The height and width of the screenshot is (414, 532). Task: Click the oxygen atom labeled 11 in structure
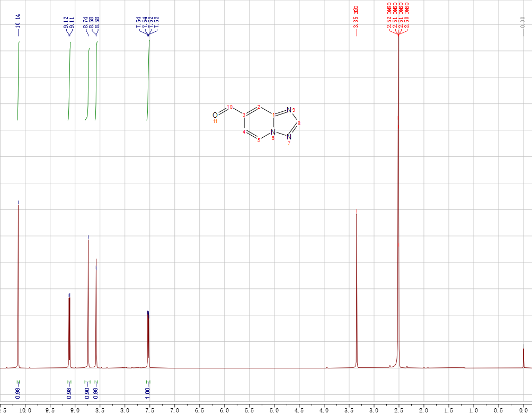coord(215,115)
